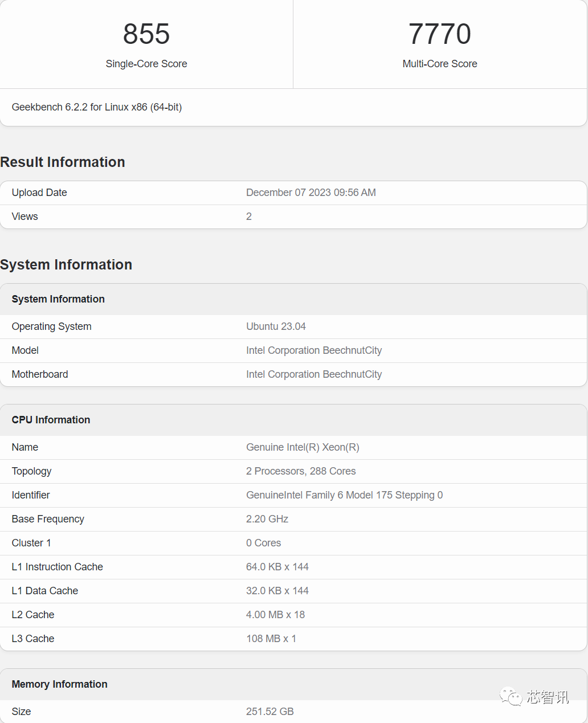
Task: Click the WeChat logo watermark icon
Action: tap(511, 696)
